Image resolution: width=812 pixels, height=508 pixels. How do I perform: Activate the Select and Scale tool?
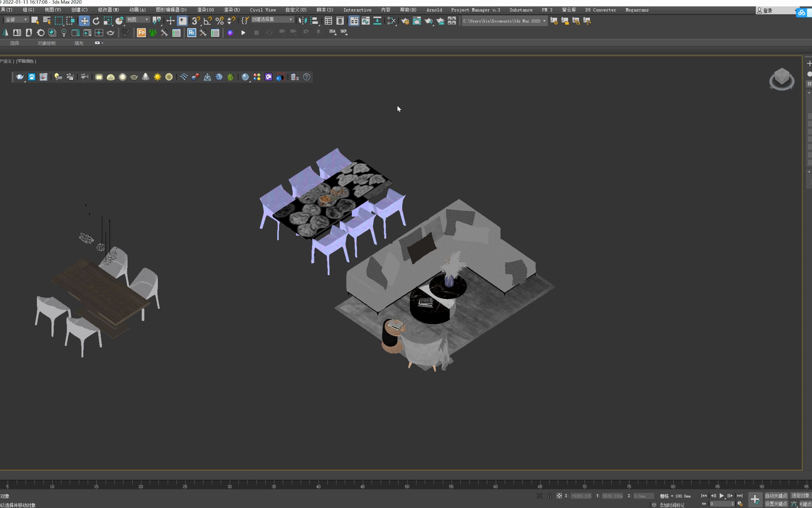[x=107, y=21]
